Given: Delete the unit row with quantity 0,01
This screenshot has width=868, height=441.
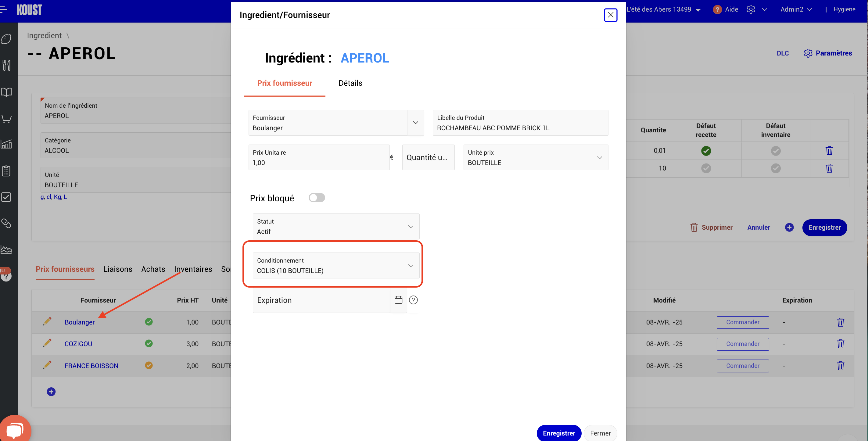Looking at the screenshot, I should (x=829, y=150).
